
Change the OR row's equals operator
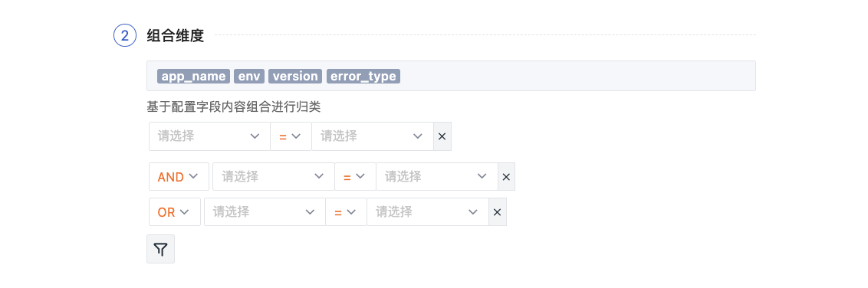[346, 212]
